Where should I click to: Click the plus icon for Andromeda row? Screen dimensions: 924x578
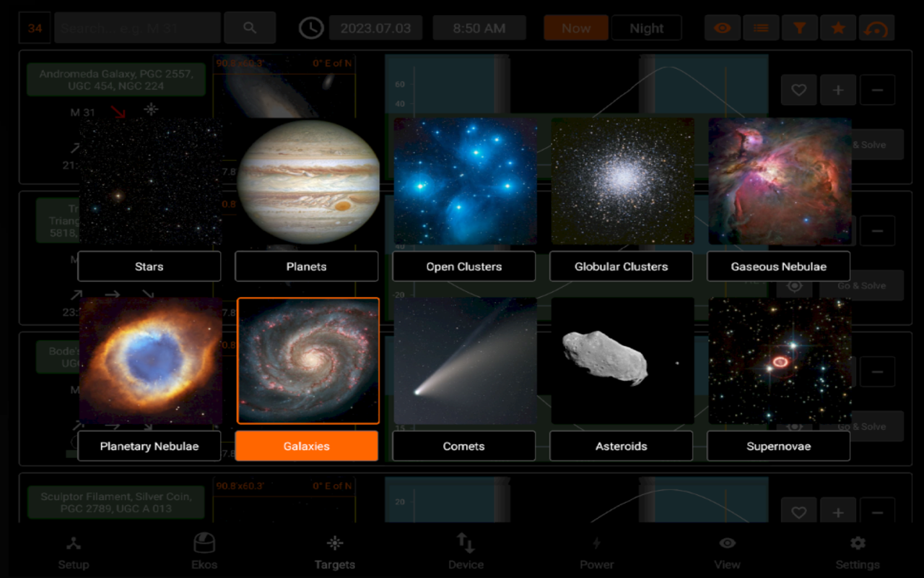click(837, 90)
